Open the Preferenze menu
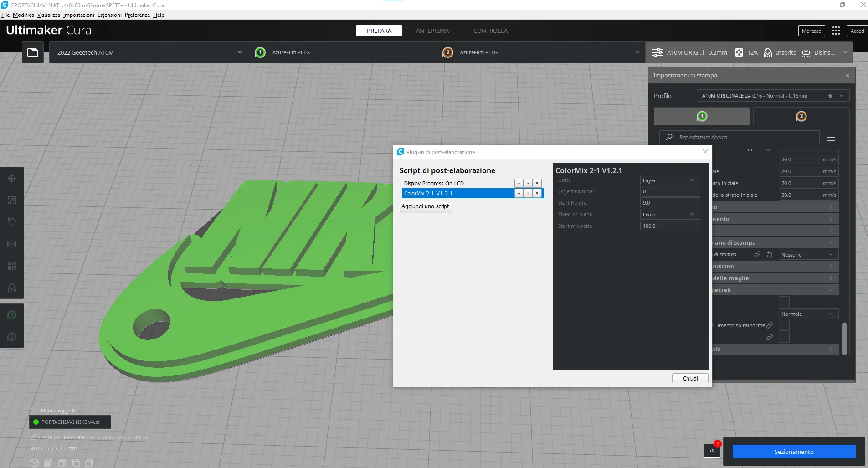Viewport: 868px width, 468px height. pyautogui.click(x=137, y=15)
